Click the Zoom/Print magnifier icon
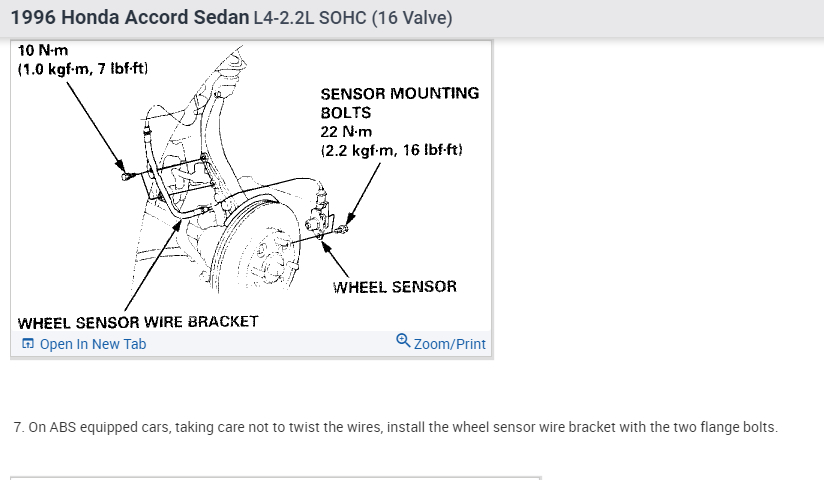 click(403, 341)
